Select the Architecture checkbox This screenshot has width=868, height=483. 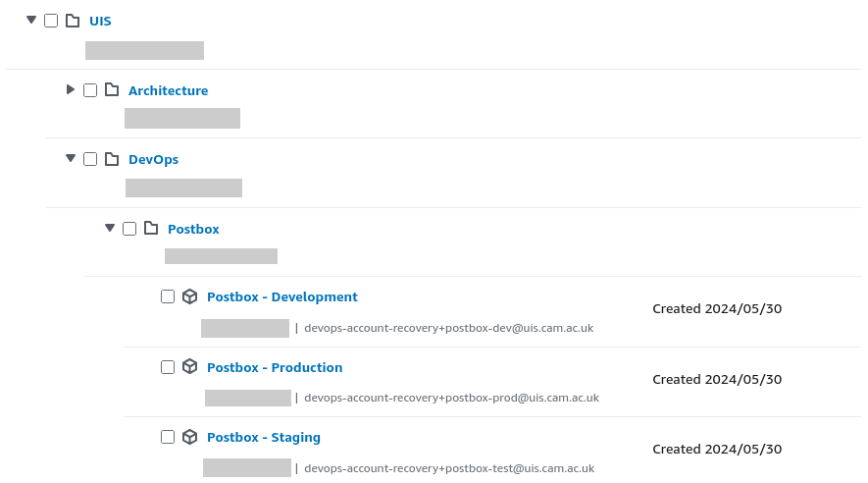click(x=90, y=90)
